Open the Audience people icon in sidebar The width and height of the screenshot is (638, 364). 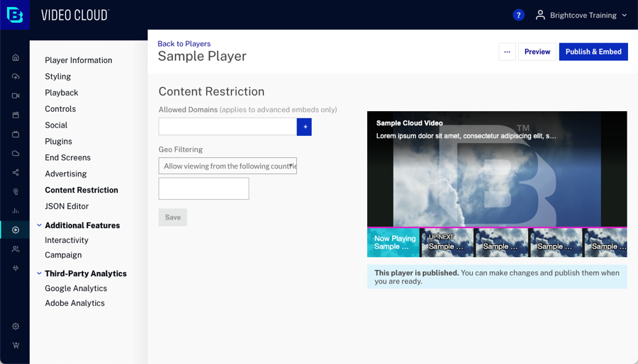pyautogui.click(x=15, y=249)
